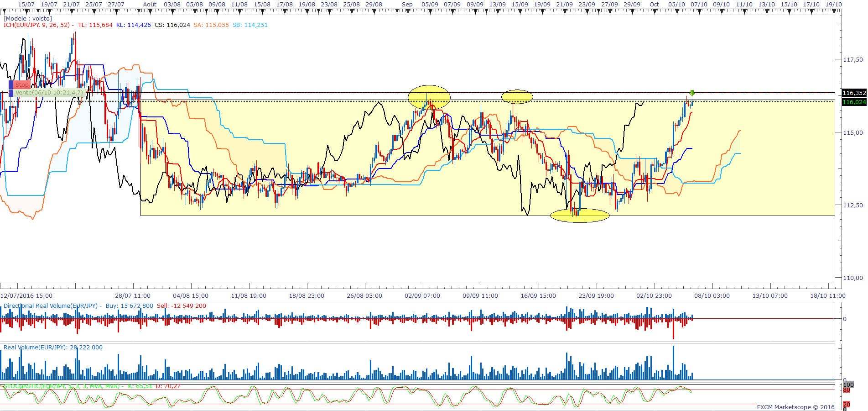Select the yellow ellipse marking the mid-September high
Image resolution: width=868 pixels, height=411 pixels.
click(517, 96)
